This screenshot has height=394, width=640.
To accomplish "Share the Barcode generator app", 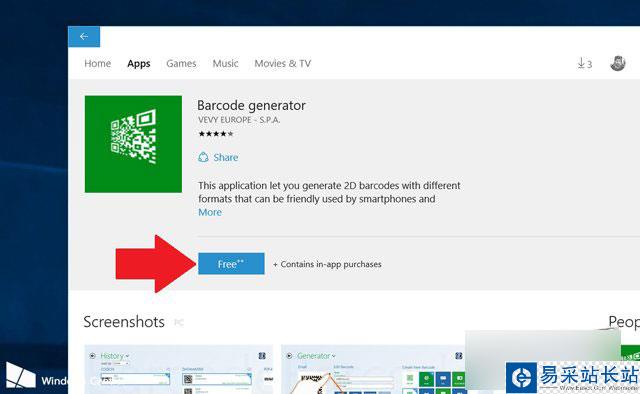I will (x=218, y=157).
